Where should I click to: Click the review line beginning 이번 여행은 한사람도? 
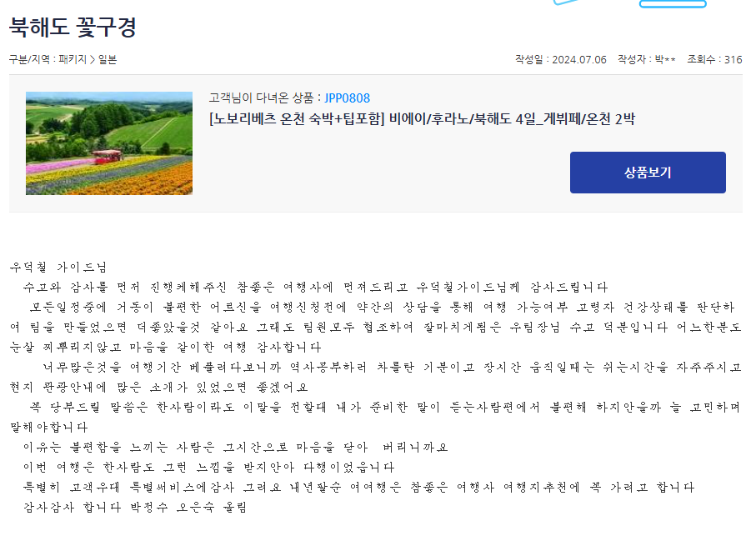[x=208, y=467]
